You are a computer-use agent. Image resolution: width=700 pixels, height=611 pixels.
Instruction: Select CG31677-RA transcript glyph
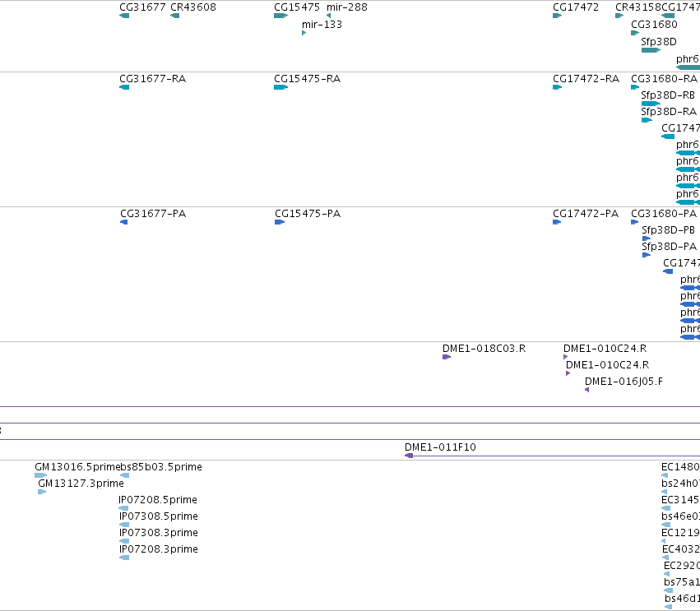pyautogui.click(x=124, y=87)
